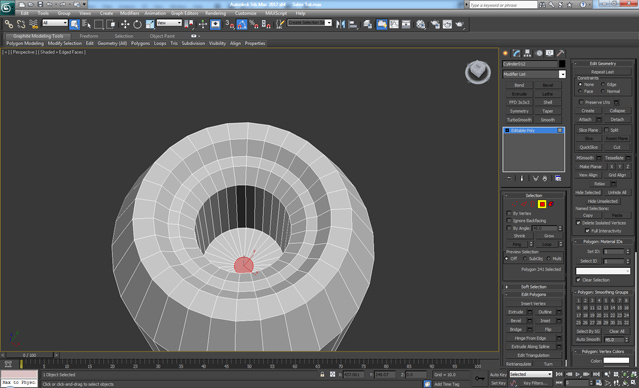
Task: Click the Inset button
Action: 545,321
